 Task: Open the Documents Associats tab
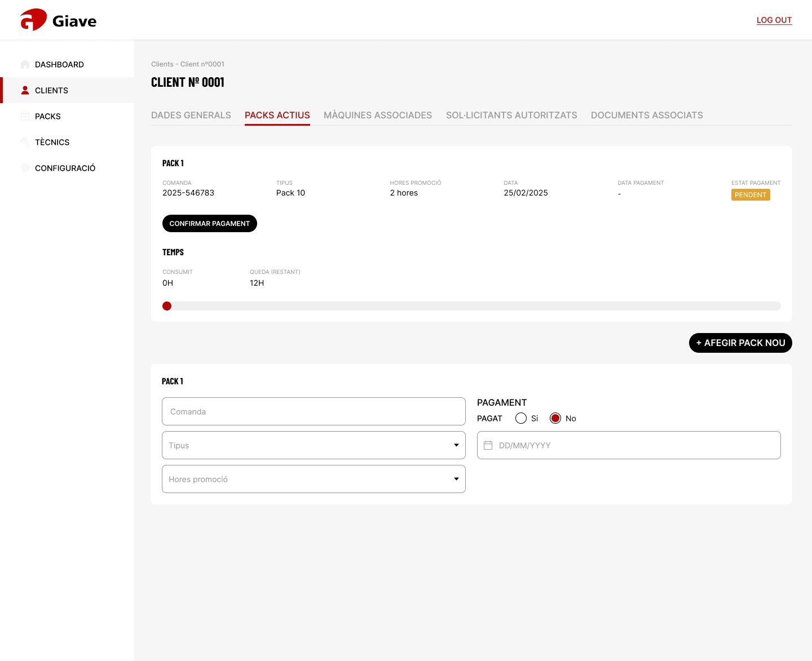coord(647,115)
